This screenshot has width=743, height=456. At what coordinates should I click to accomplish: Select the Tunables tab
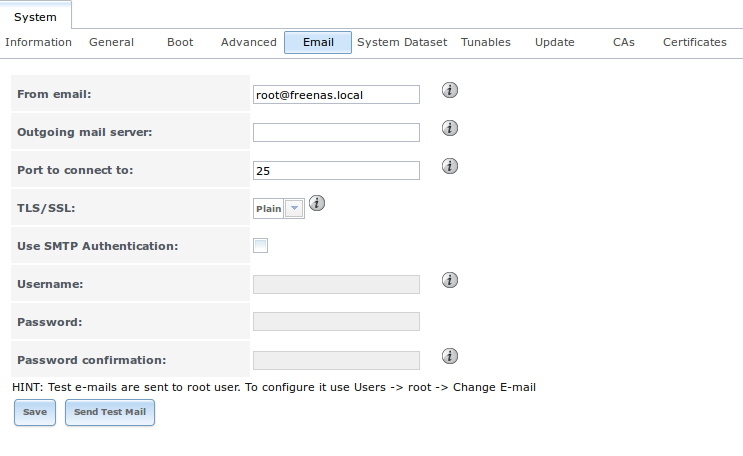click(486, 42)
